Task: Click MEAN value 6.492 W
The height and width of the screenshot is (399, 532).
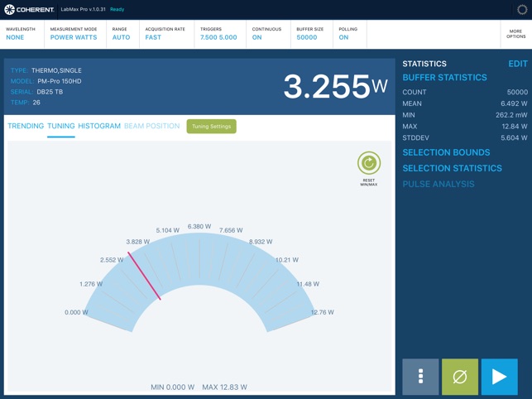Action: tap(514, 103)
